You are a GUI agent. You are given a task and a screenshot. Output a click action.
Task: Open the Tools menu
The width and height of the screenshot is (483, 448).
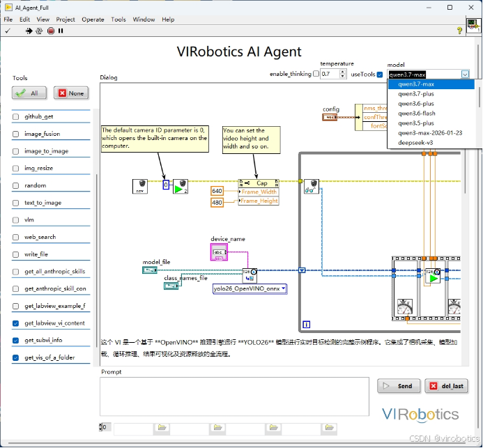(118, 20)
